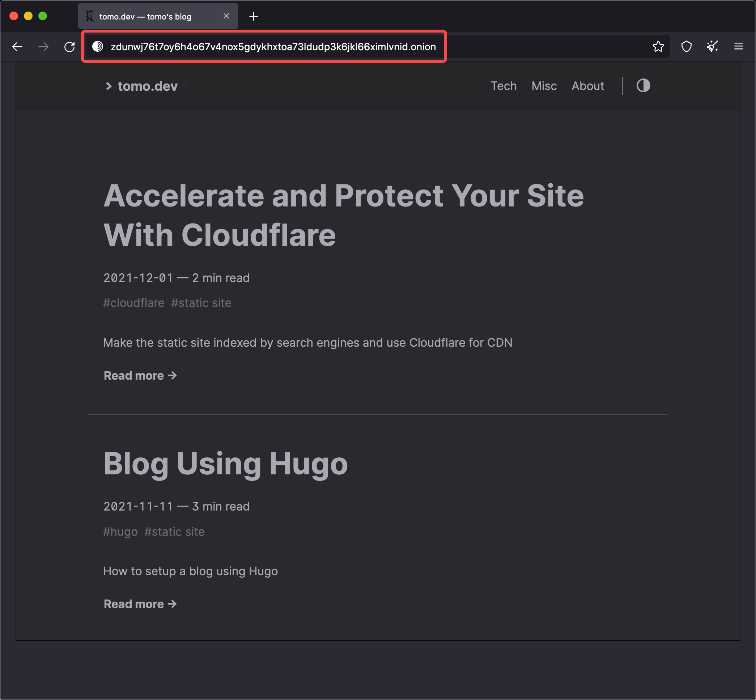Viewport: 756px width, 700px height.
Task: Click the New Identity broom icon
Action: (713, 46)
